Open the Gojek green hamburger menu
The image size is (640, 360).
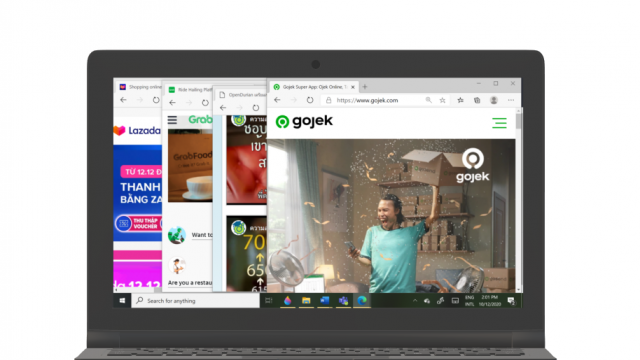499,123
